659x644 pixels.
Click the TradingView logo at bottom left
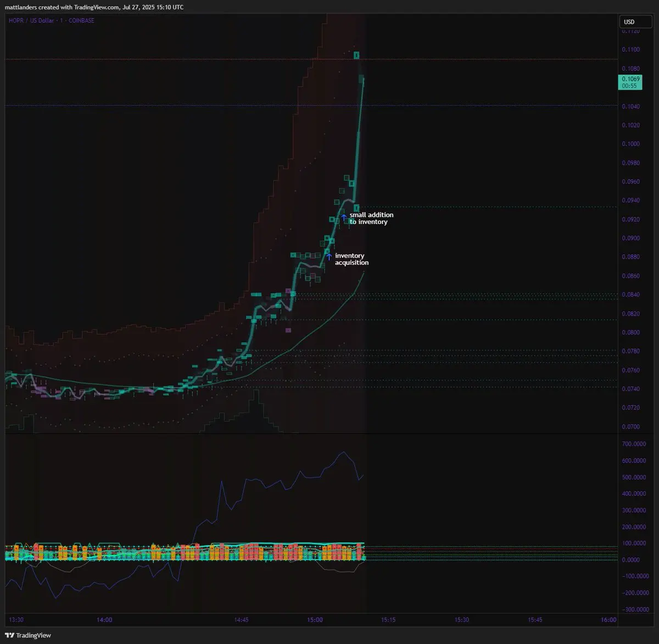click(28, 635)
